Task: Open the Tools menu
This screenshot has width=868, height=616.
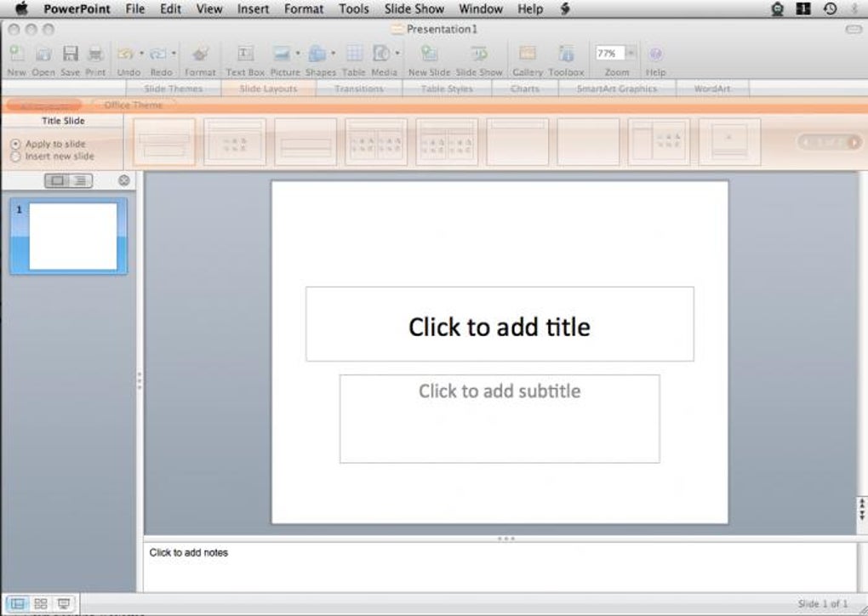Action: point(354,9)
